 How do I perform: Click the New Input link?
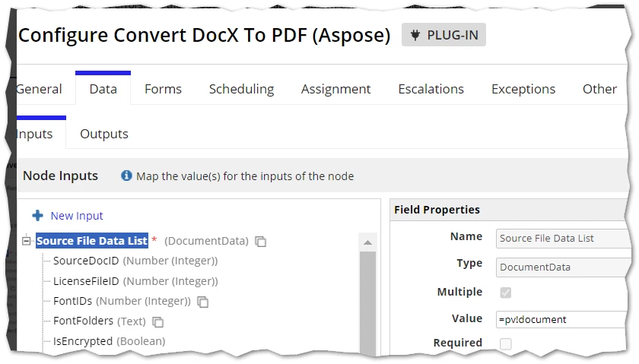click(77, 216)
